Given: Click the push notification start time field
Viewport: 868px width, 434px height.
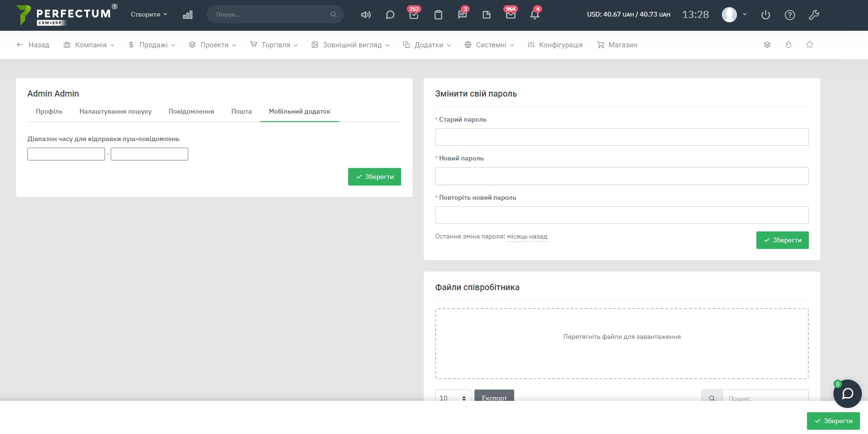Looking at the screenshot, I should click(66, 154).
